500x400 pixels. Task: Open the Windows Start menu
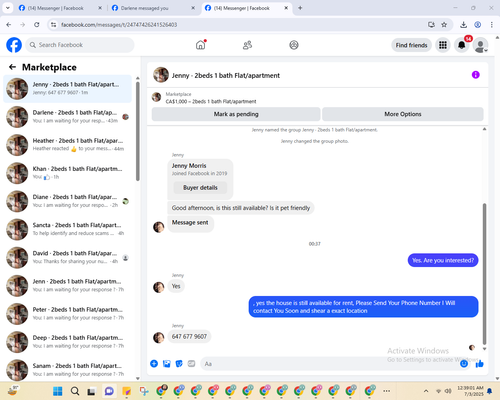tap(58, 391)
